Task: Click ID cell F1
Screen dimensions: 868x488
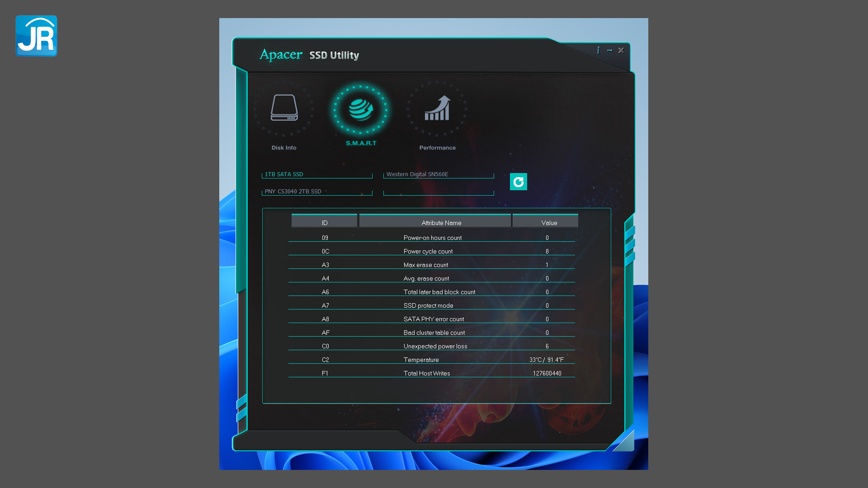Action: [325, 373]
